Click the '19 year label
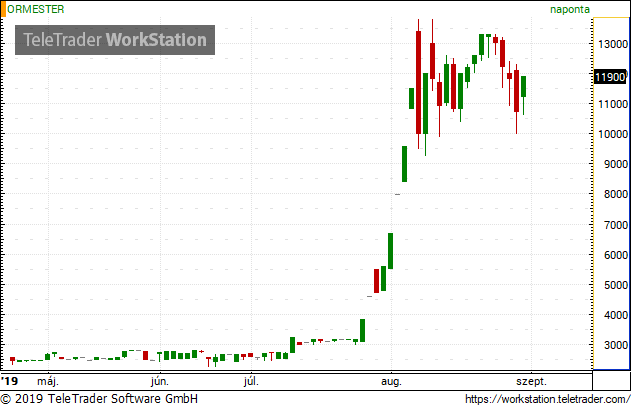Viewport: 631px width, 408px height. click(9, 381)
